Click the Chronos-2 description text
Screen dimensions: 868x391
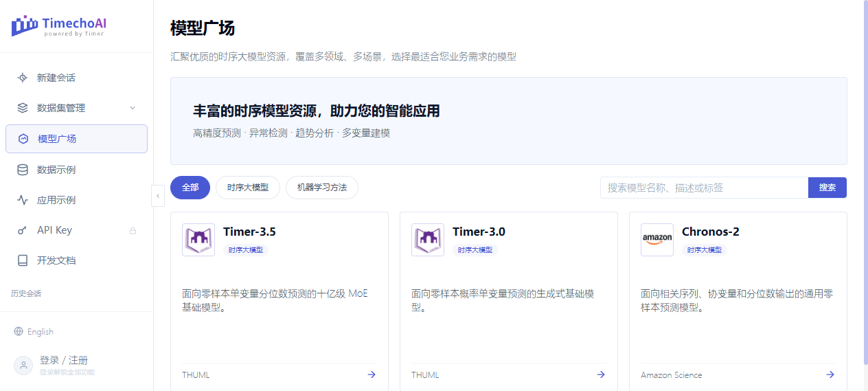(x=737, y=300)
